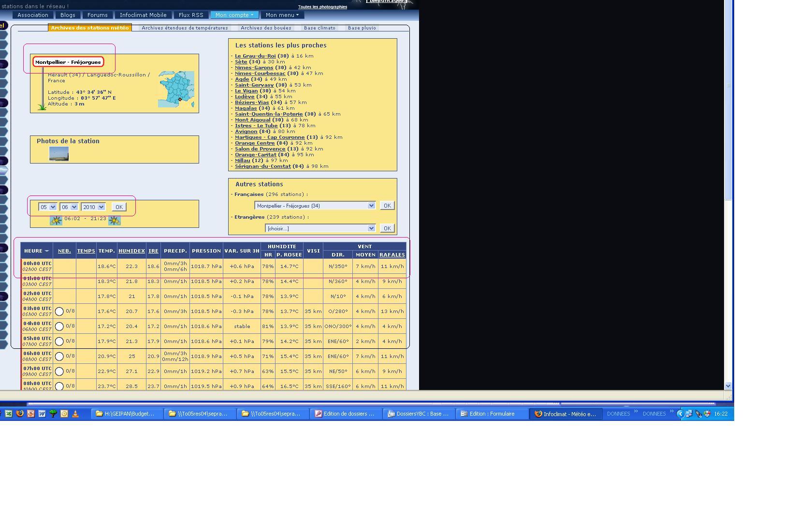Open VLC media player from quick launch
812x508 pixels.
(x=75, y=414)
